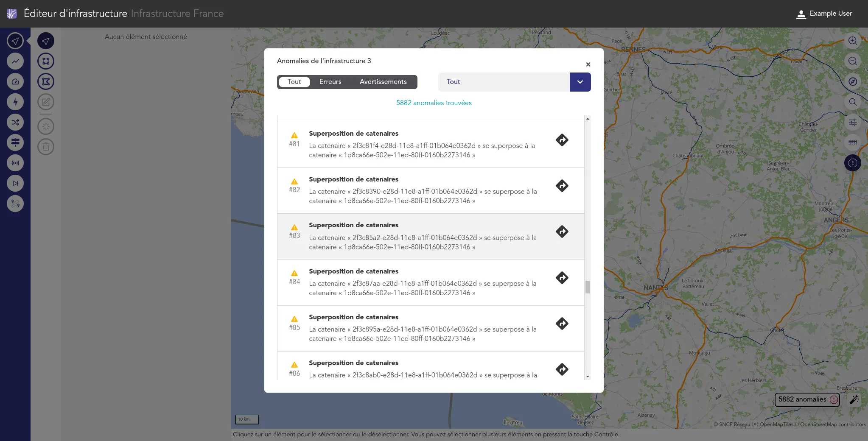Select the Tout filter option
The width and height of the screenshot is (868, 441).
(x=294, y=82)
